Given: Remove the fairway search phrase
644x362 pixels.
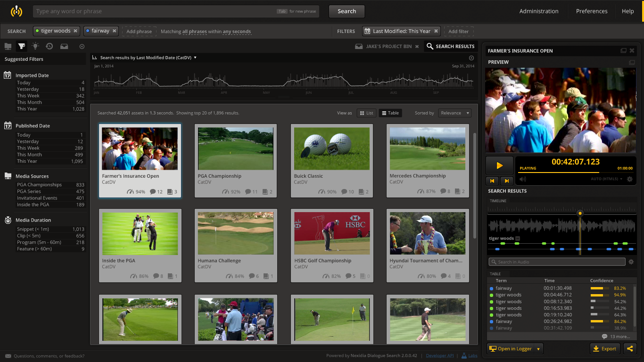Looking at the screenshot, I should tap(114, 31).
